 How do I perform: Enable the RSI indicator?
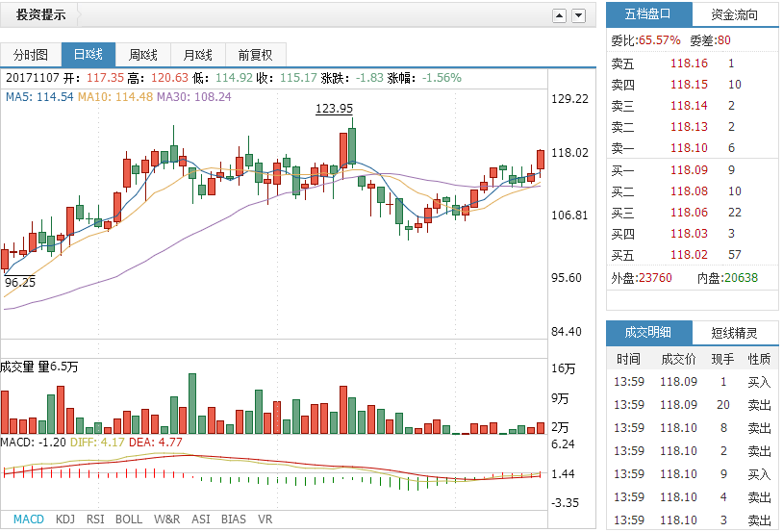(x=95, y=519)
